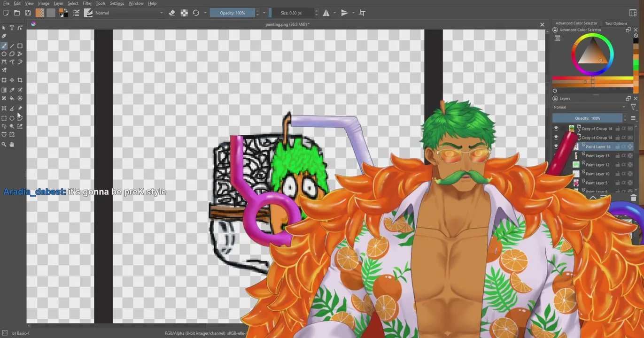Open layer blending mode Normal dropdown
Image resolution: width=644 pixels, height=338 pixels.
coord(590,107)
